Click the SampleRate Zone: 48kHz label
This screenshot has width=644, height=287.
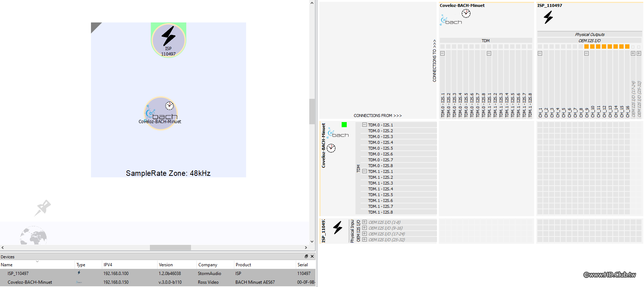(x=168, y=173)
